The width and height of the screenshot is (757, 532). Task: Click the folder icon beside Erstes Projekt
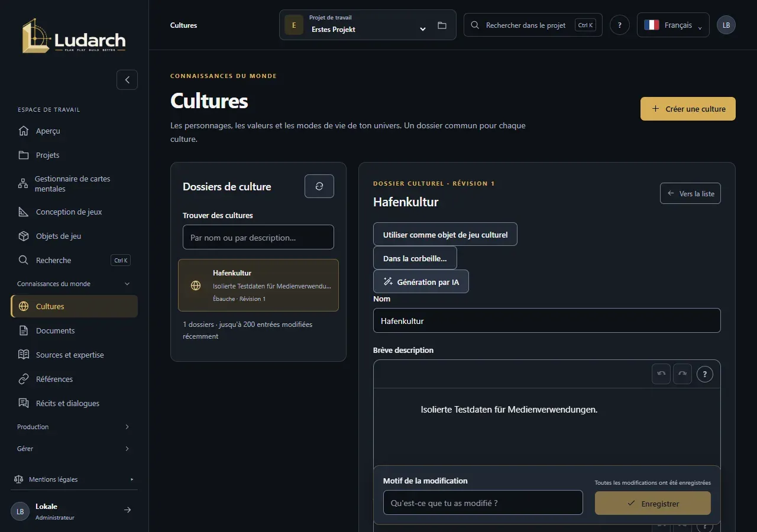[442, 25]
